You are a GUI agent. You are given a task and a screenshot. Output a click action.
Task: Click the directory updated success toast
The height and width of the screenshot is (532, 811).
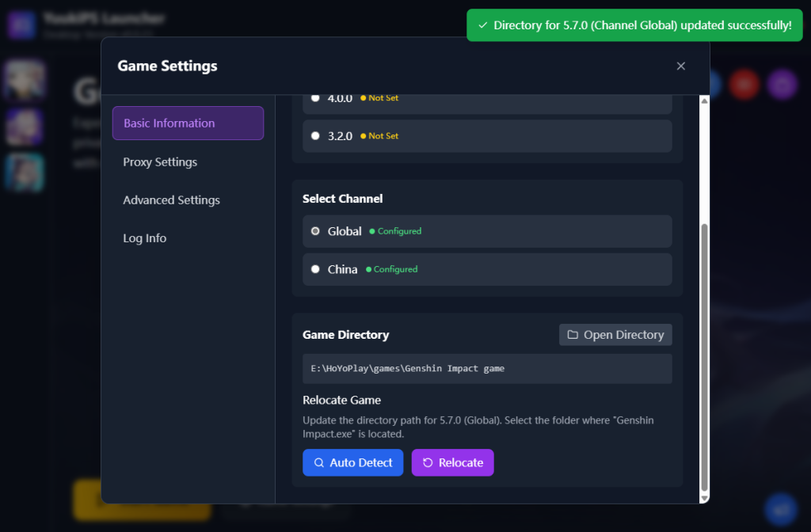coord(634,25)
